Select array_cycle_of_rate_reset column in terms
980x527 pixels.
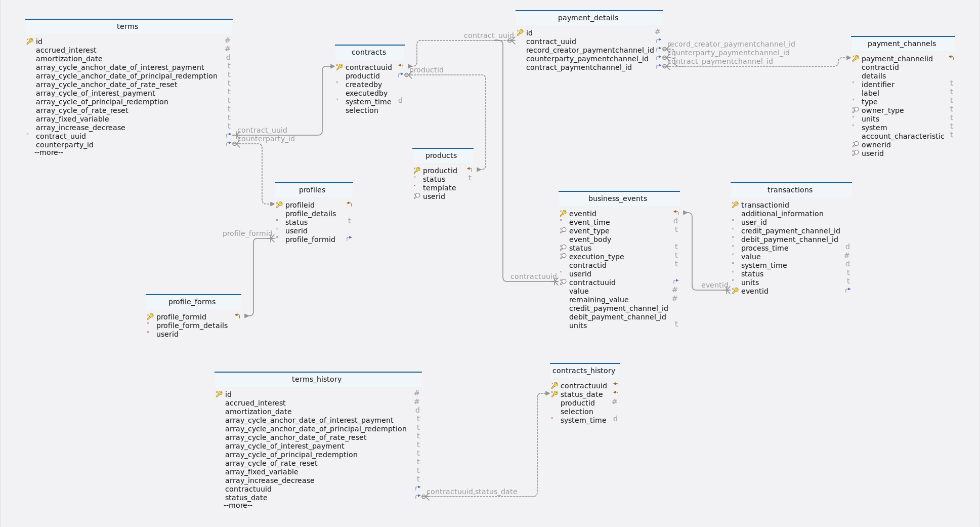[82, 111]
